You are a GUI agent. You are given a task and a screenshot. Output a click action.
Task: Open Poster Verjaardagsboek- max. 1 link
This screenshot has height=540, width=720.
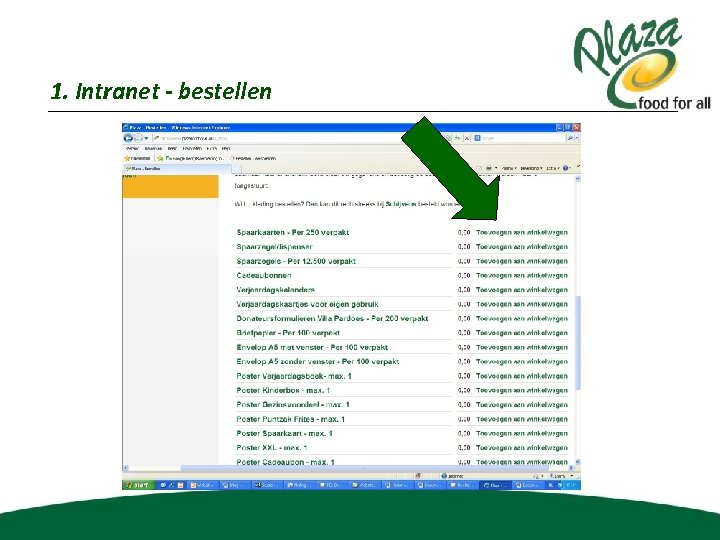tap(294, 376)
